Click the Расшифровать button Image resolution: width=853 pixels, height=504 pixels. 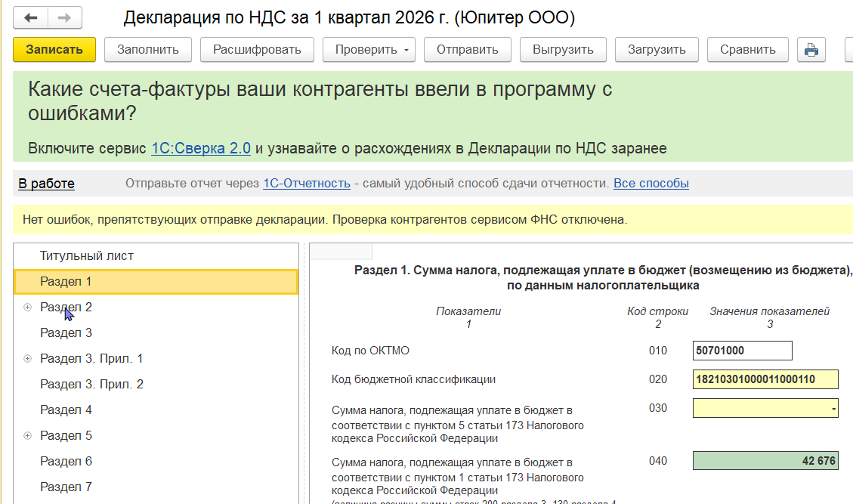point(257,50)
